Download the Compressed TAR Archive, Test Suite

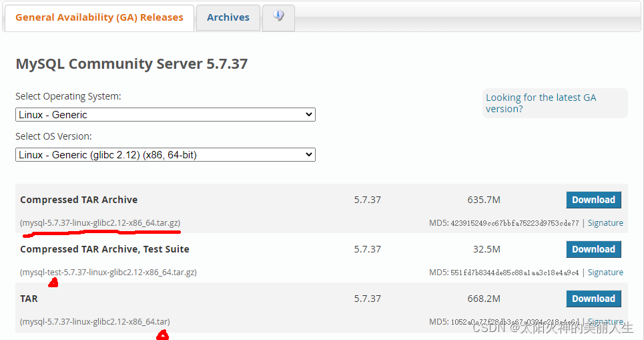593,249
